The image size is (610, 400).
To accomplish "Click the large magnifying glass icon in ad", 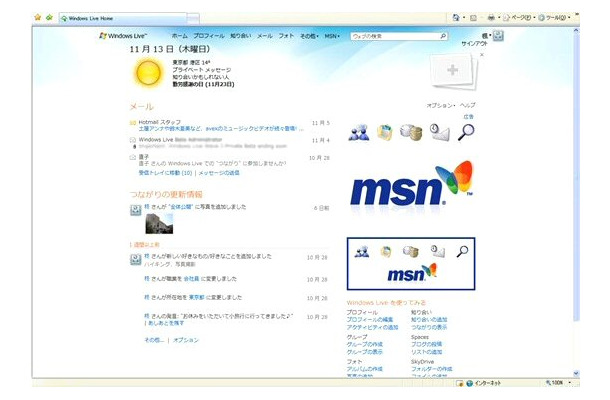I will (x=466, y=132).
